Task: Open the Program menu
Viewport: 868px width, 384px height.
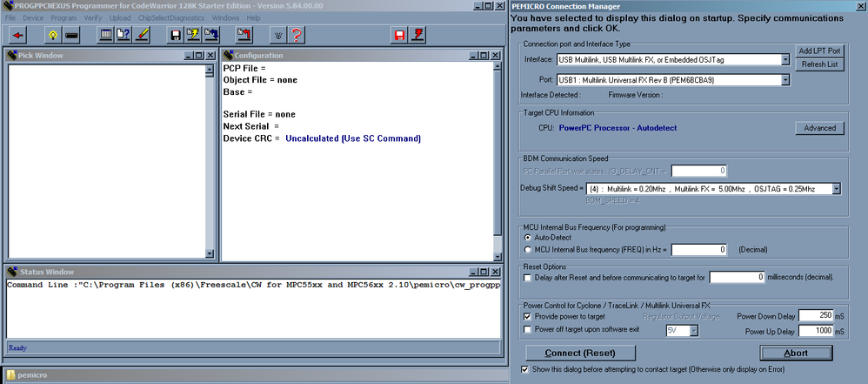Action: coord(63,17)
